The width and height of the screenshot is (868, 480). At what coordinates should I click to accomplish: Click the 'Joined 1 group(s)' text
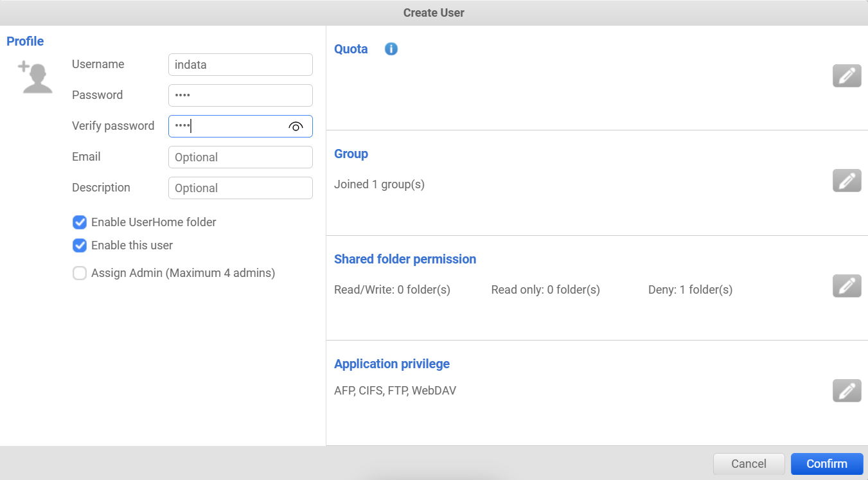[x=379, y=184]
